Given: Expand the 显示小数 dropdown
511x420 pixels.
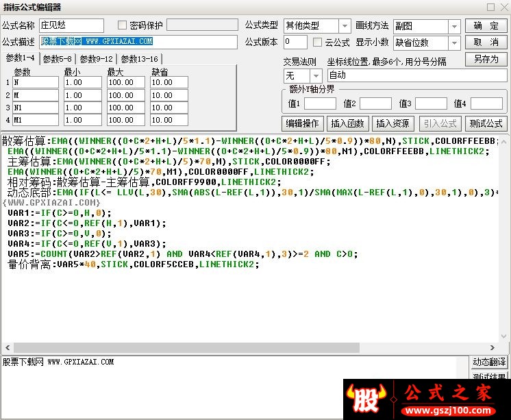Looking at the screenshot, I should [454, 42].
